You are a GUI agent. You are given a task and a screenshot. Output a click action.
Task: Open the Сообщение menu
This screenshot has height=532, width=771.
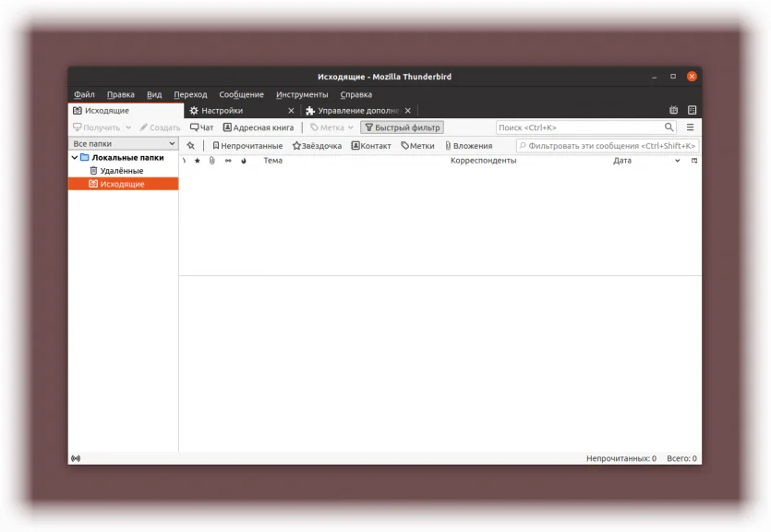241,94
